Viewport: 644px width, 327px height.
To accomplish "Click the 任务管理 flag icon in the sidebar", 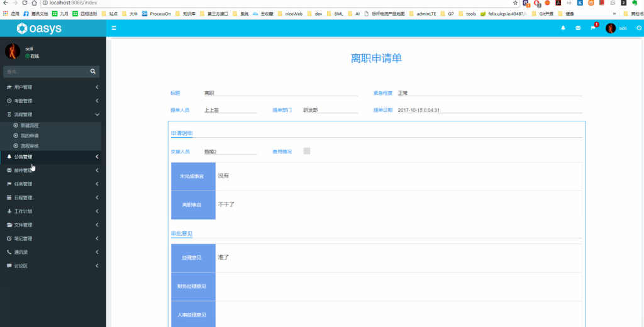I will pos(9,184).
